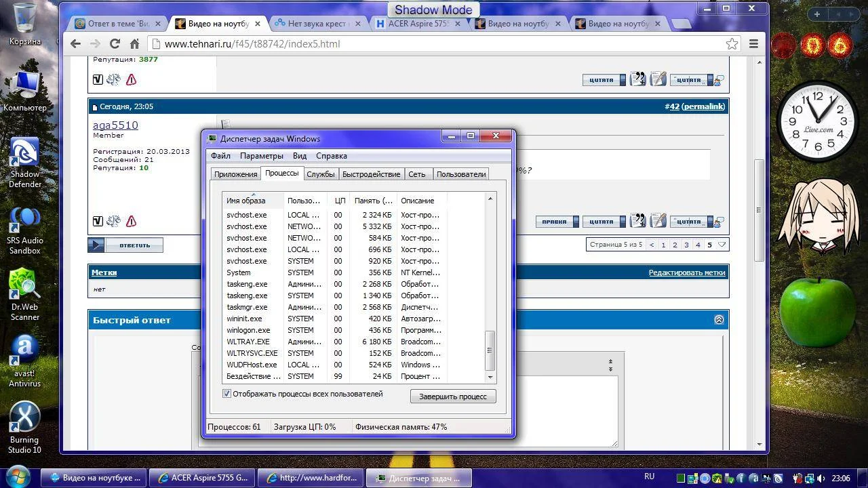Open the Dr.Web Scanner desktop icon
The width and height of the screenshot is (868, 488).
pos(24,286)
